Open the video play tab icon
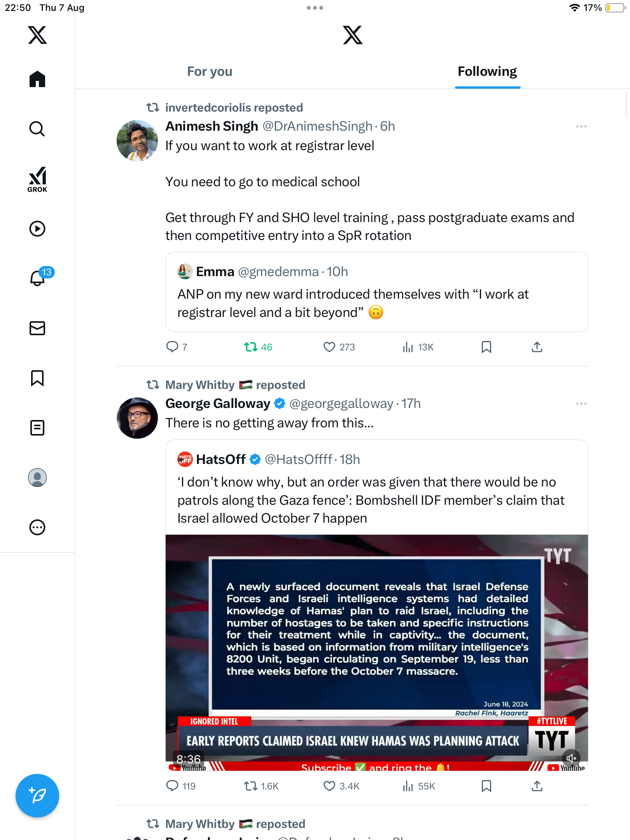630x840 pixels. (37, 229)
